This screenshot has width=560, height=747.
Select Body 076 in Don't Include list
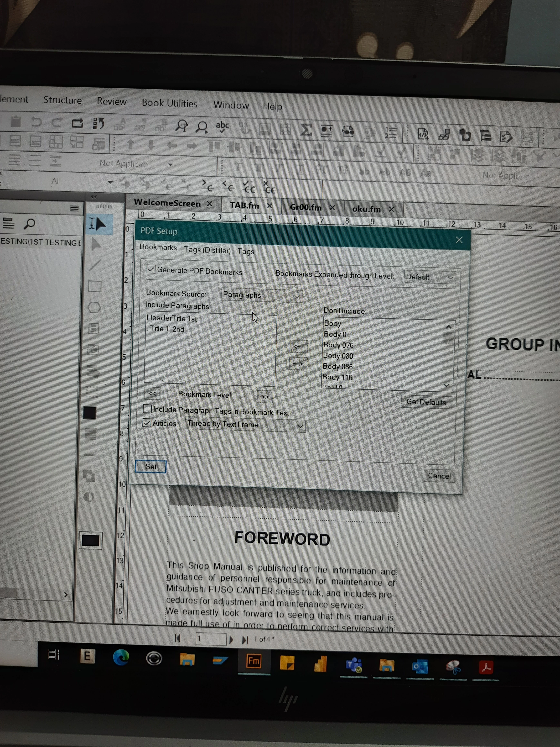[338, 345]
